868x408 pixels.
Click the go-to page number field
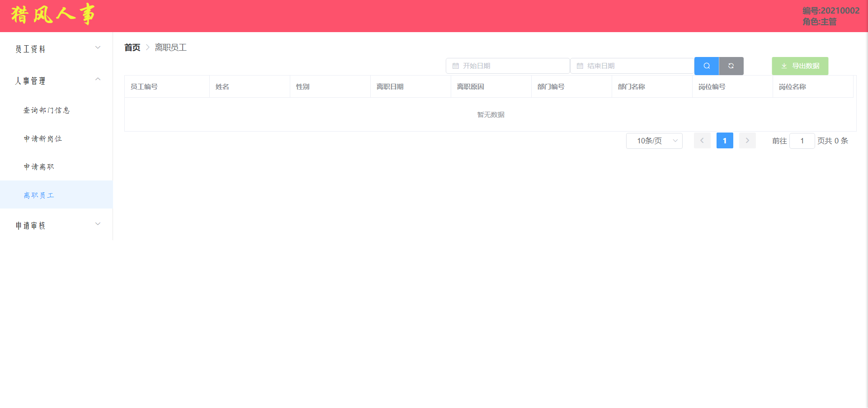pyautogui.click(x=802, y=141)
